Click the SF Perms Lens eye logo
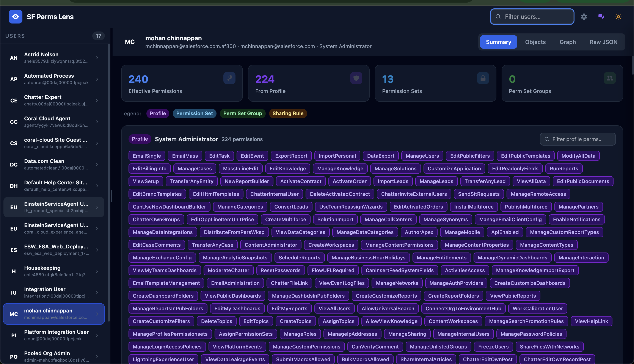634x364 pixels. click(x=16, y=17)
